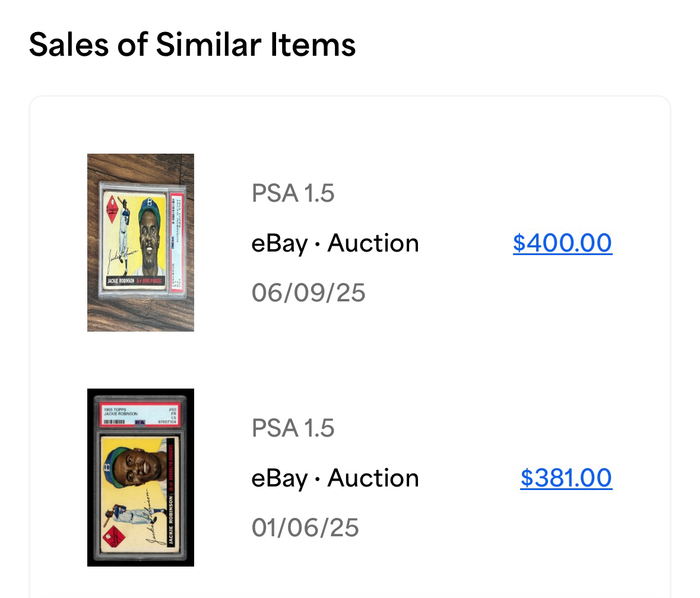Screen dimensions: 700x598
Task: Click the PSA 1.5 grade above 06/09/25 sale
Action: point(293,193)
